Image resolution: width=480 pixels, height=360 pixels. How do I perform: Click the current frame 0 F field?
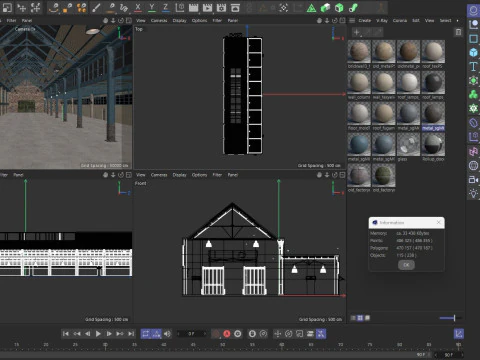tap(191, 334)
